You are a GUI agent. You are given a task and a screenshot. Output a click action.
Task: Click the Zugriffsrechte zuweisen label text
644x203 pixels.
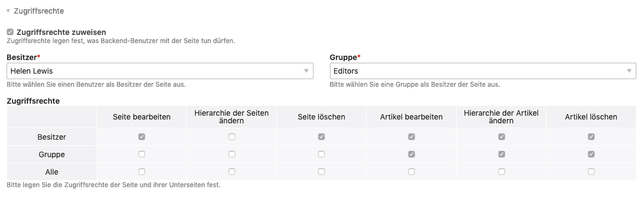61,32
